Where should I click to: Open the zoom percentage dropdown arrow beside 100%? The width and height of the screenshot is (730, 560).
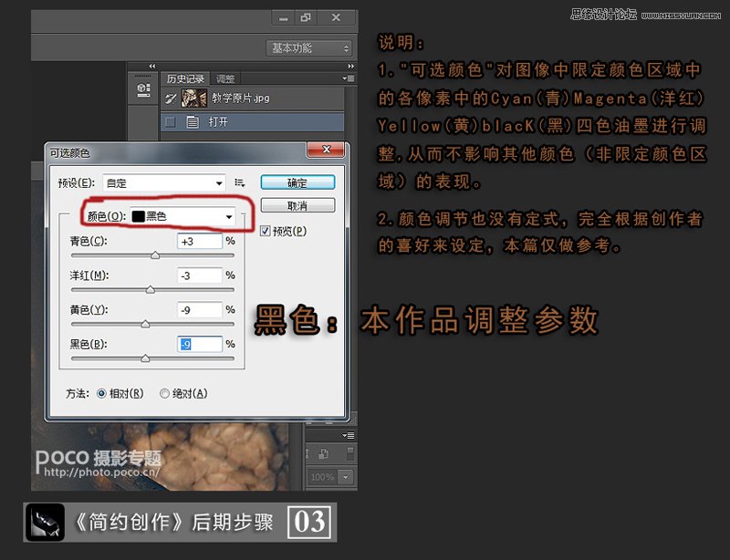coord(346,477)
